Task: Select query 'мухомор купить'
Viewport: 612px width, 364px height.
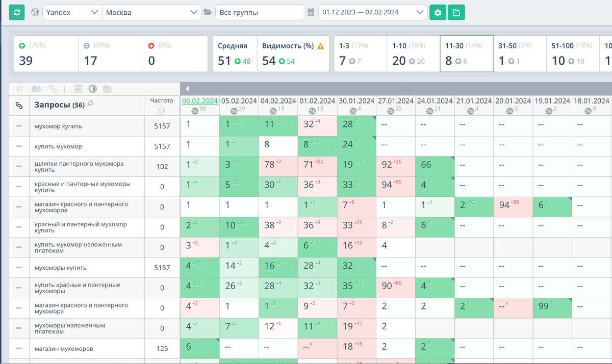Action: point(58,126)
